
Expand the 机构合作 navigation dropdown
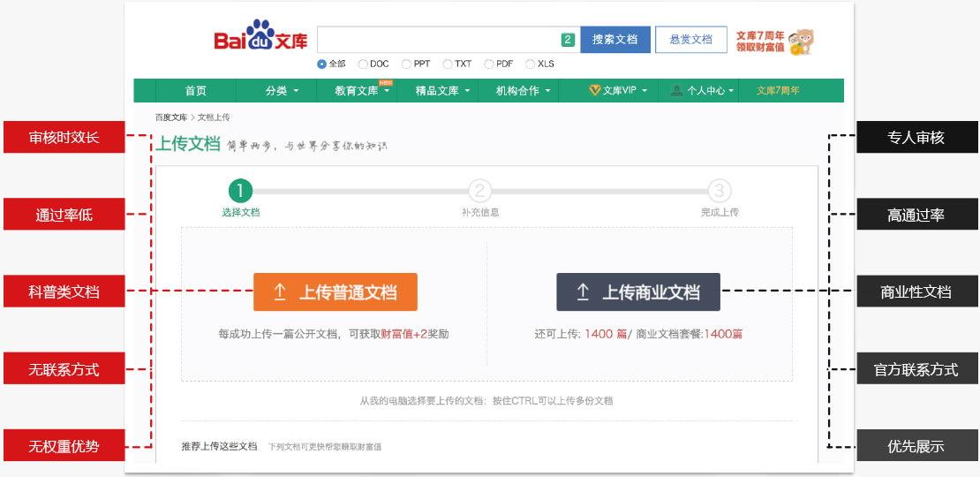pyautogui.click(x=523, y=90)
